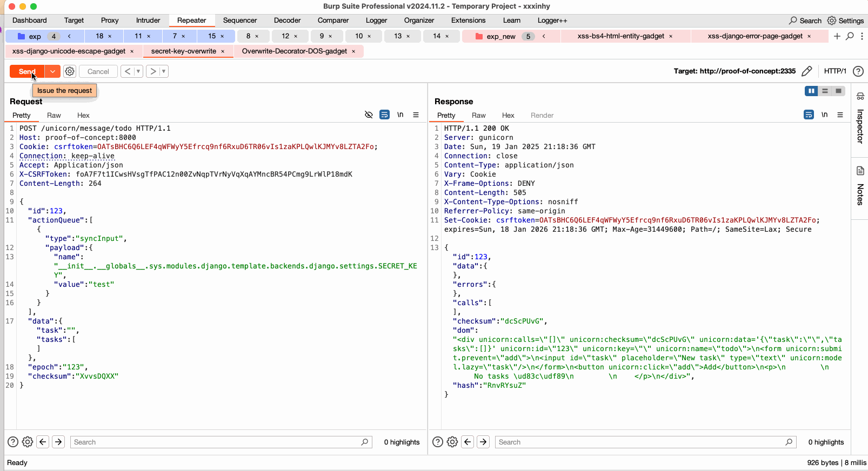The height and width of the screenshot is (471, 868).
Task: Toggle show newlines \n in Response
Action: (x=825, y=115)
